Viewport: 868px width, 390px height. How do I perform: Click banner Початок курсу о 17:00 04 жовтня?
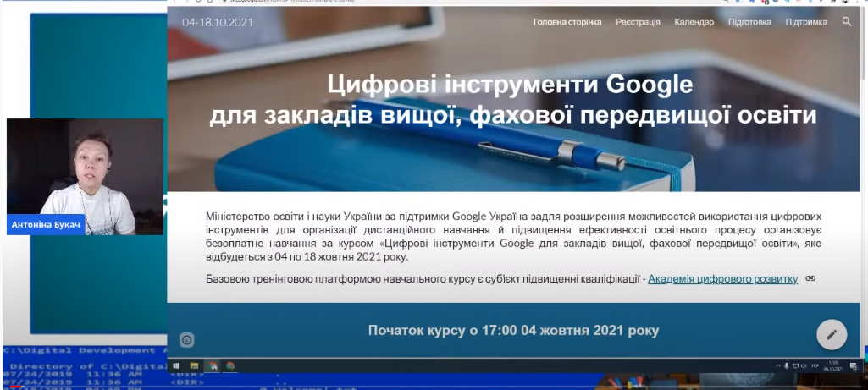(x=513, y=331)
